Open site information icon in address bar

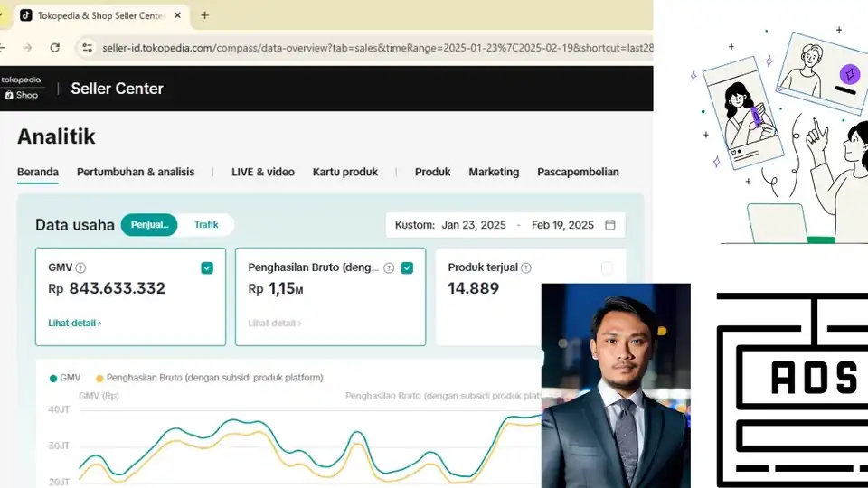coord(87,48)
